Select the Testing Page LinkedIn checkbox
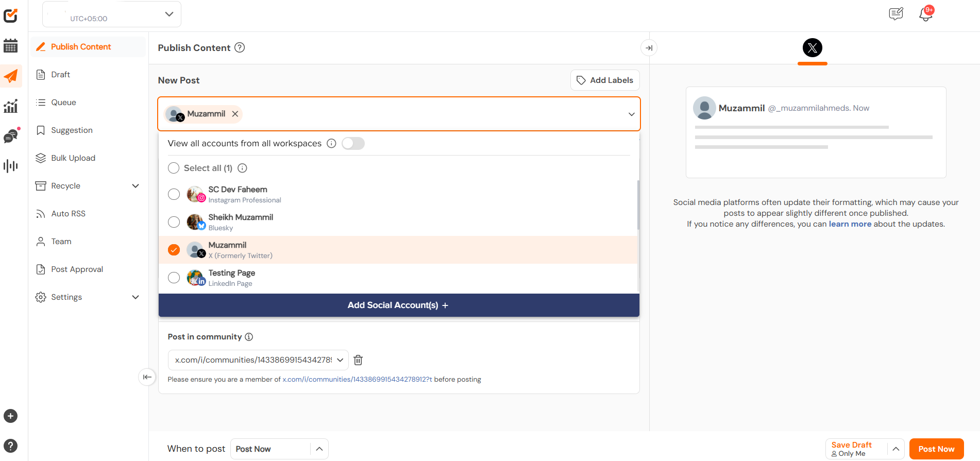The height and width of the screenshot is (461, 980). [174, 278]
